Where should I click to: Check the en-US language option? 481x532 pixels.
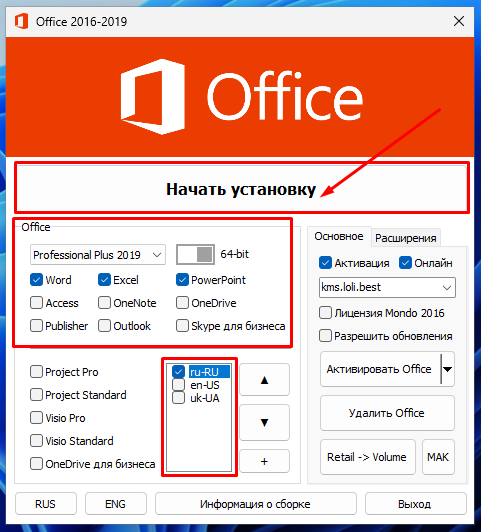[178, 385]
